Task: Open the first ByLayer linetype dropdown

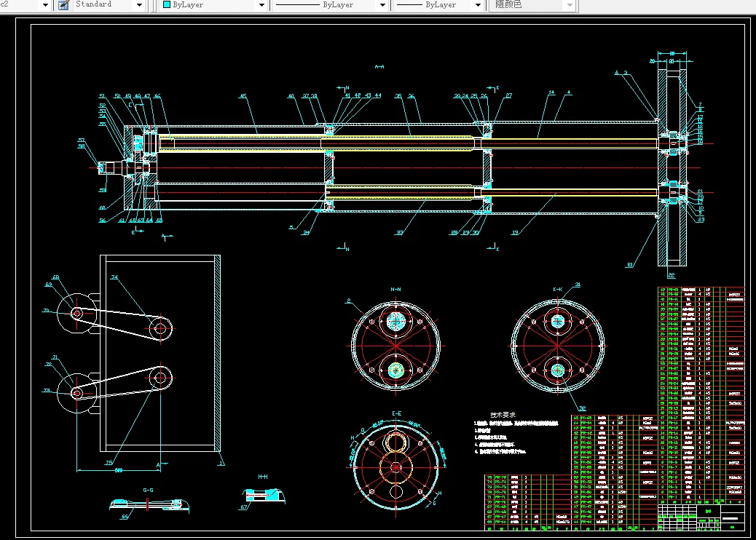Action: (382, 5)
